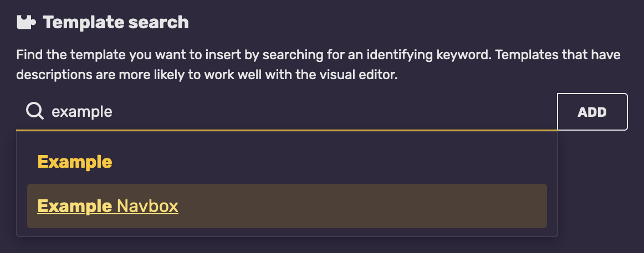Click the typed "example" text in search box
Screen dimensions: 644x253
point(81,112)
